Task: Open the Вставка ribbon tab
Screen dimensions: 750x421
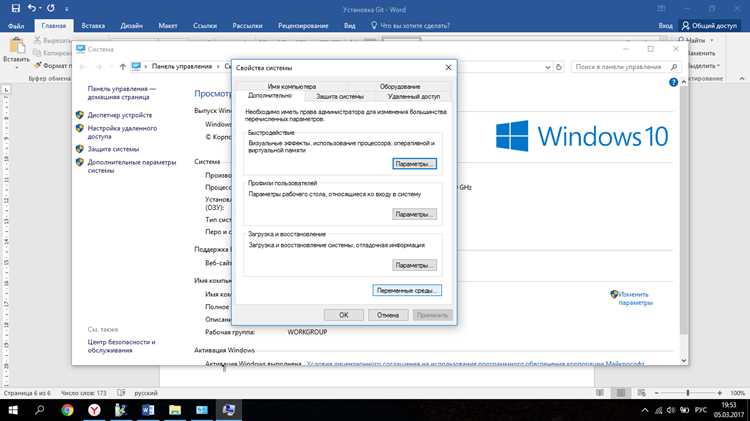Action: tap(93, 26)
